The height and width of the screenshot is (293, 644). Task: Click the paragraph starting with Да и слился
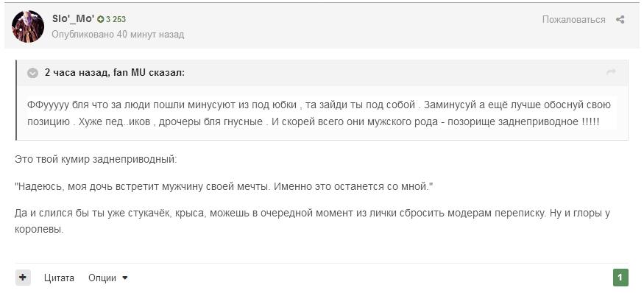point(312,222)
